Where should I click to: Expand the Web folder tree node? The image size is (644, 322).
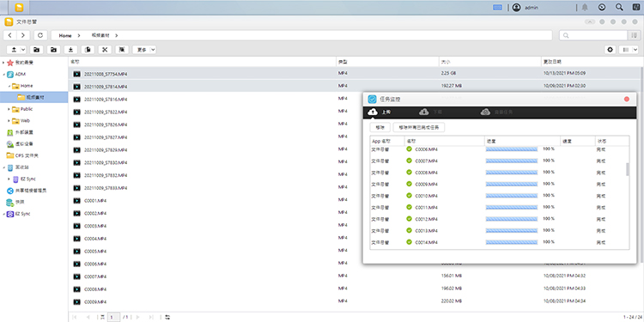[x=9, y=121]
